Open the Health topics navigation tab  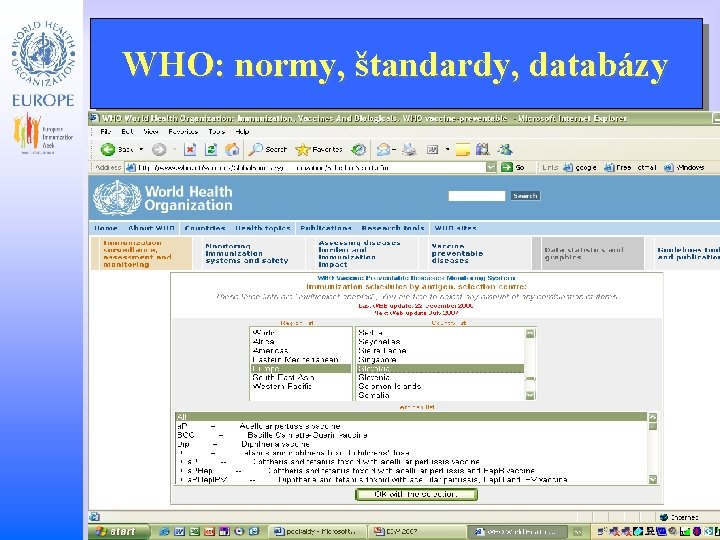pyautogui.click(x=263, y=228)
